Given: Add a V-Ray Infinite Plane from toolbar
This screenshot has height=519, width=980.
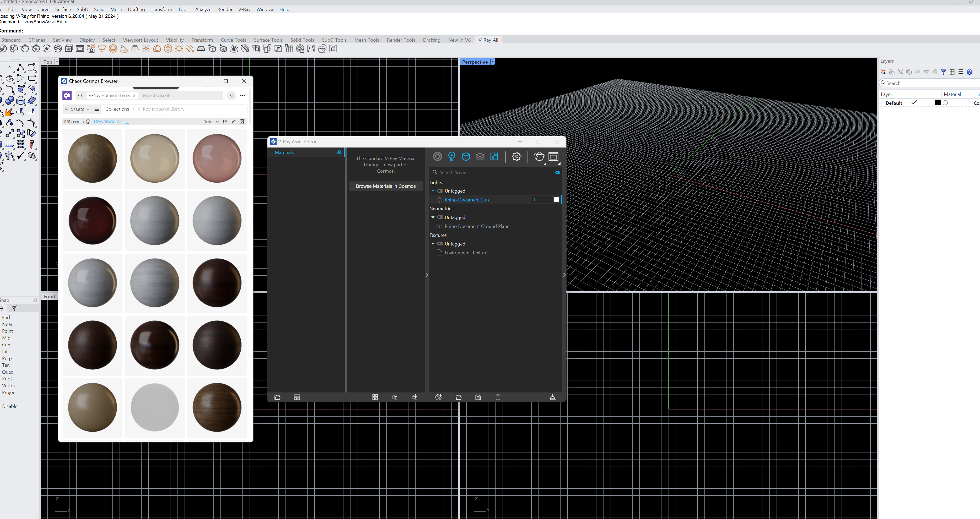Looking at the screenshot, I should (x=201, y=49).
